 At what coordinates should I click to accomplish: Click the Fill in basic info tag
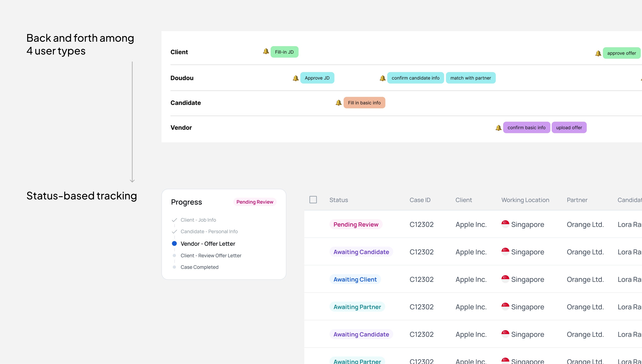point(364,103)
